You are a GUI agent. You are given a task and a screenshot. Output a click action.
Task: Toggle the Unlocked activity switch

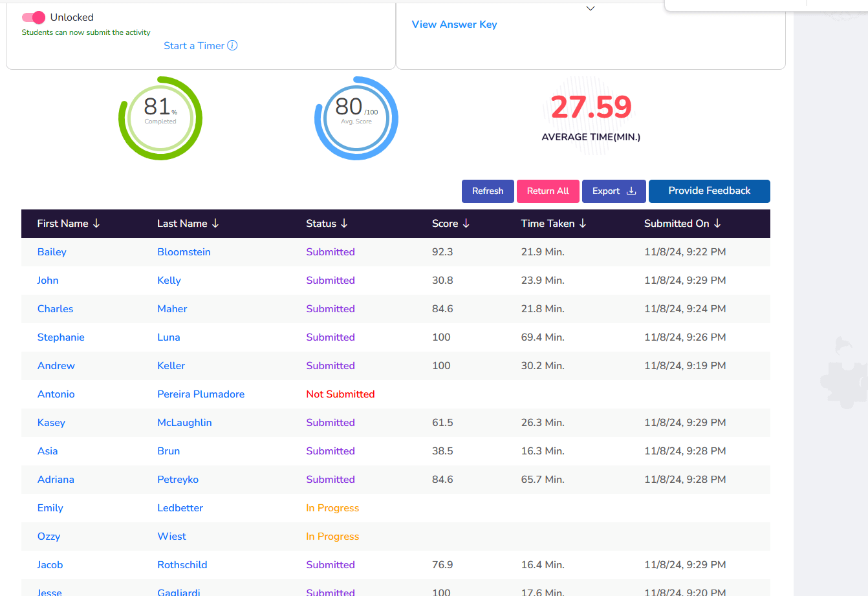[34, 17]
